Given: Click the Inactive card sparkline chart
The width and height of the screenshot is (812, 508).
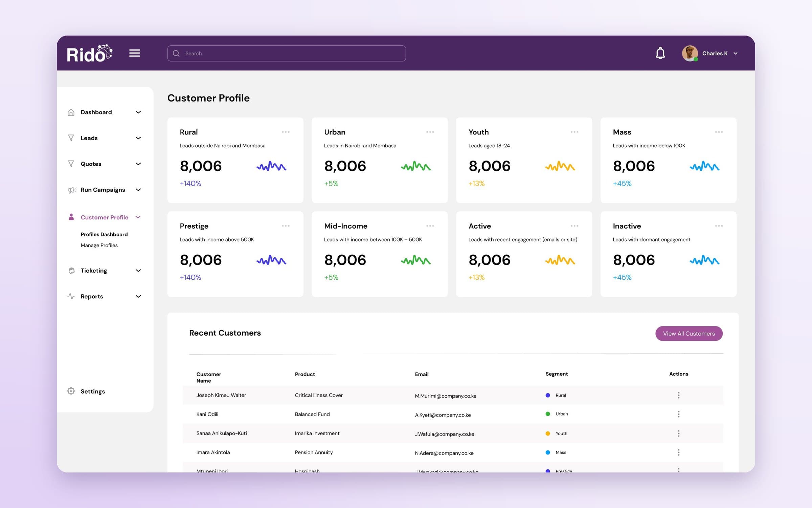Looking at the screenshot, I should tap(704, 260).
